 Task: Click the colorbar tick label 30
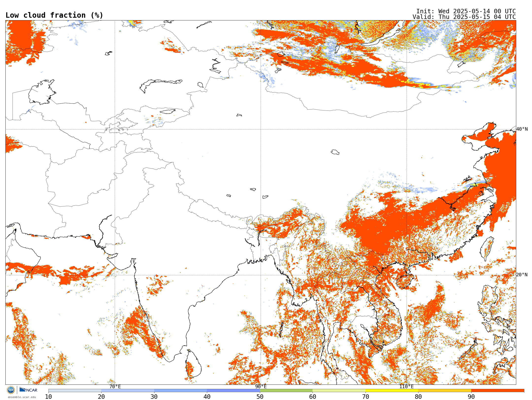(154, 397)
